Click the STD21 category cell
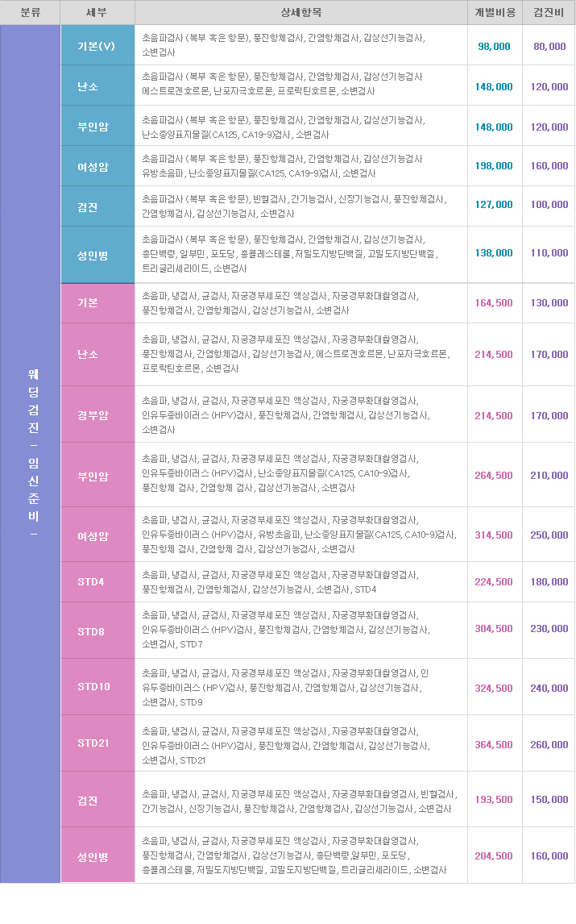The image size is (576, 924). pos(97,743)
